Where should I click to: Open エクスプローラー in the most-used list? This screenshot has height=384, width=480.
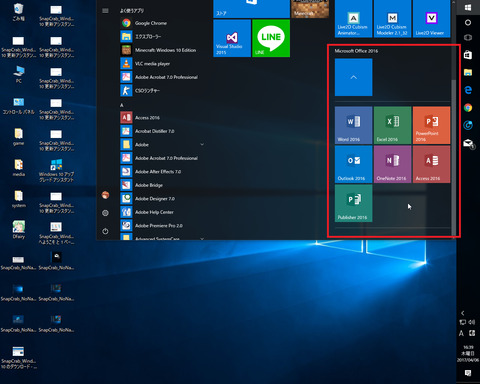[x=163, y=36]
